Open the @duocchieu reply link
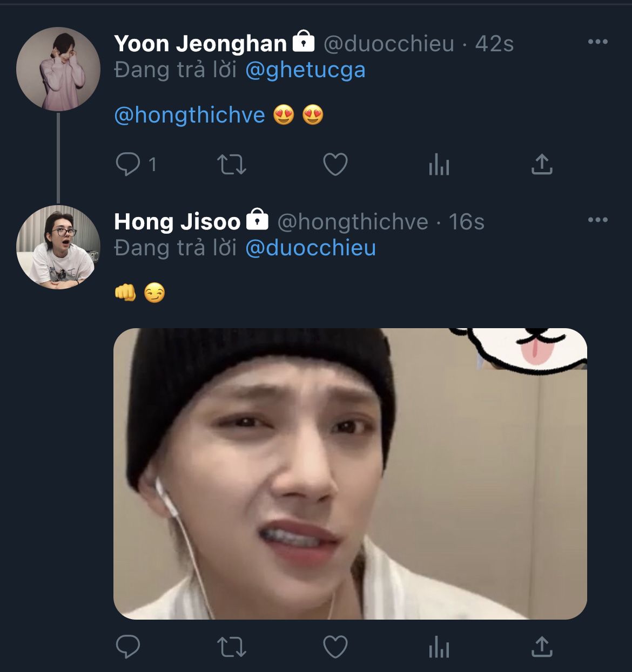Screen dimensions: 632x672 click(311, 248)
